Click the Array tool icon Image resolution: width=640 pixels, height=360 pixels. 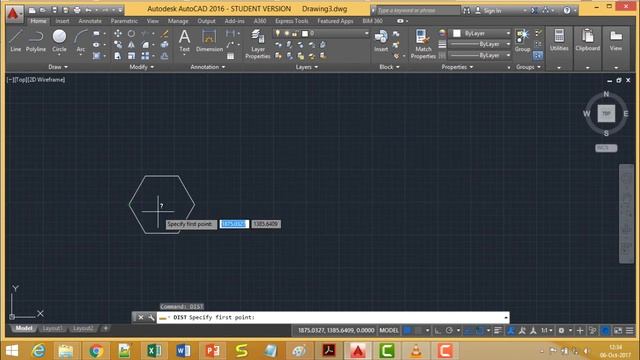coord(145,56)
